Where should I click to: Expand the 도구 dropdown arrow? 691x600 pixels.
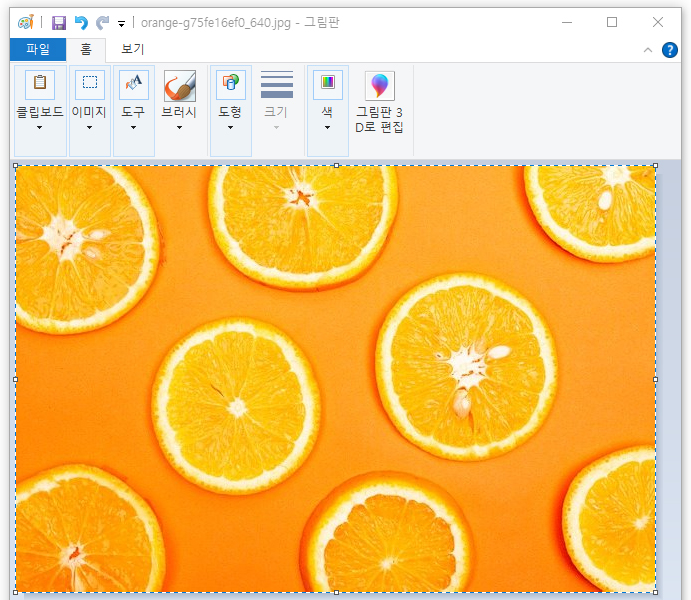(x=134, y=128)
